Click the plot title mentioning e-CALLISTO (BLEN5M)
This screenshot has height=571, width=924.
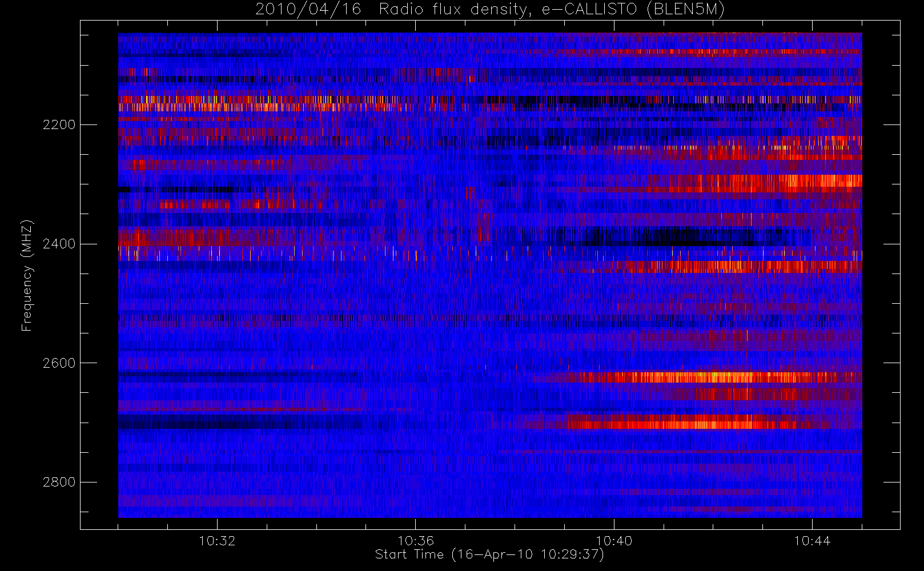490,9
